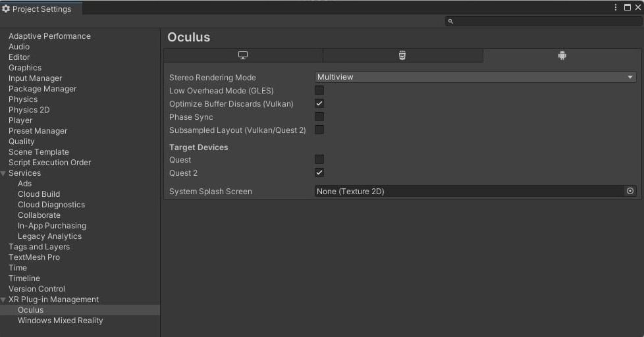Collapse the XR Plug-in Management section
This screenshot has height=337, width=644.
(4, 299)
